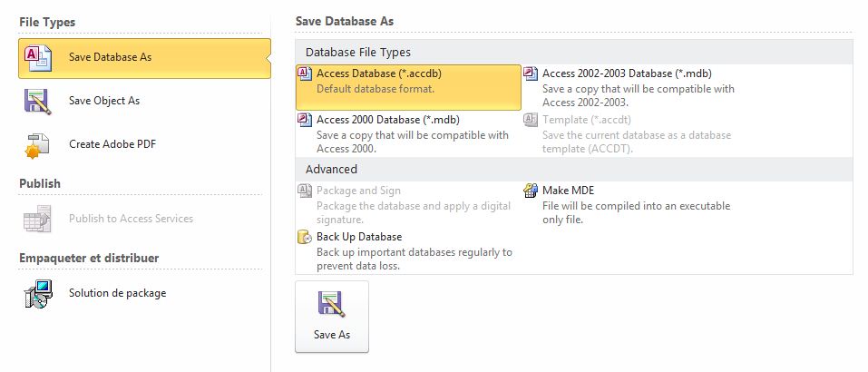The width and height of the screenshot is (868, 372).
Task: Select Access 2002-2003 Database (*.mdb) label
Action: tap(628, 73)
